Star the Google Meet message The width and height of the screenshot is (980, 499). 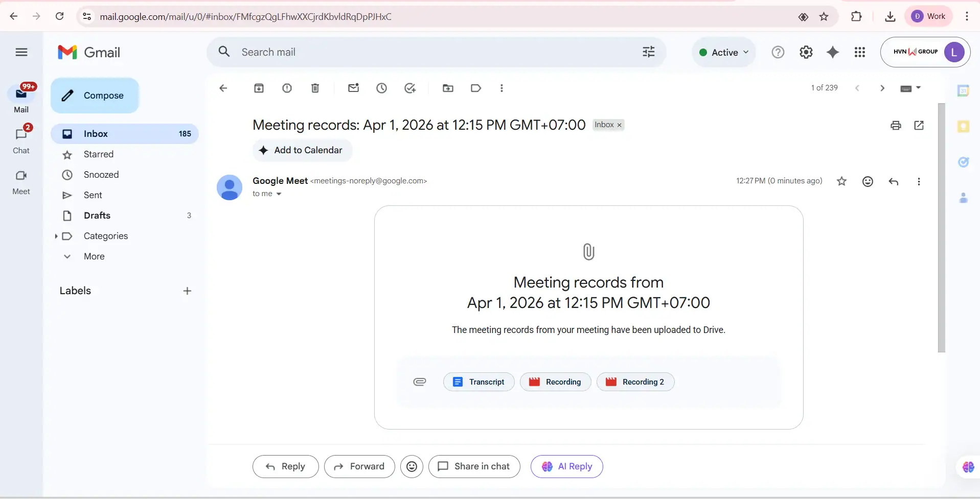[841, 181]
